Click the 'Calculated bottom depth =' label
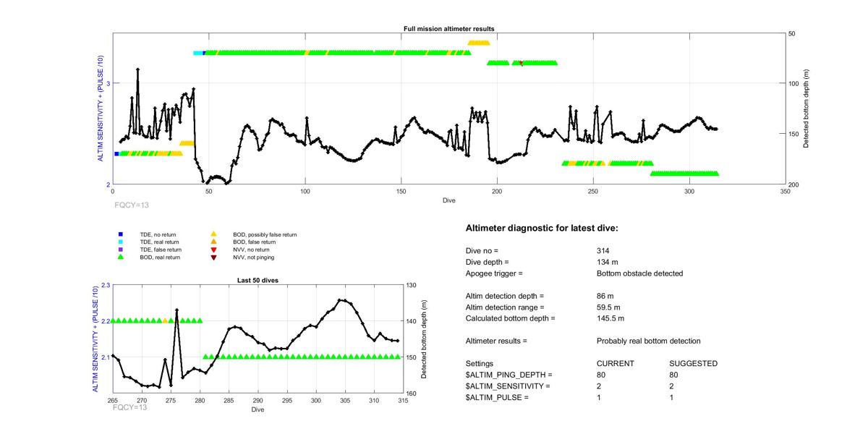 510,318
